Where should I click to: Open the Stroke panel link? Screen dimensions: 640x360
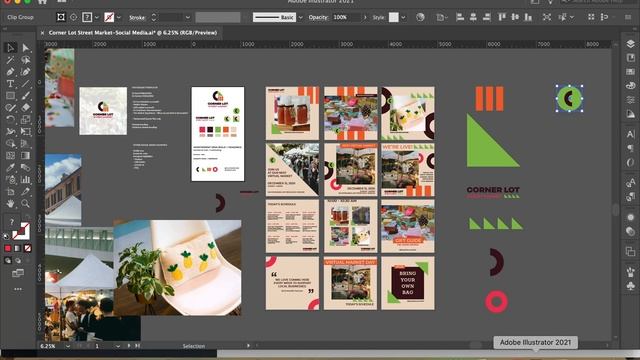tap(137, 18)
